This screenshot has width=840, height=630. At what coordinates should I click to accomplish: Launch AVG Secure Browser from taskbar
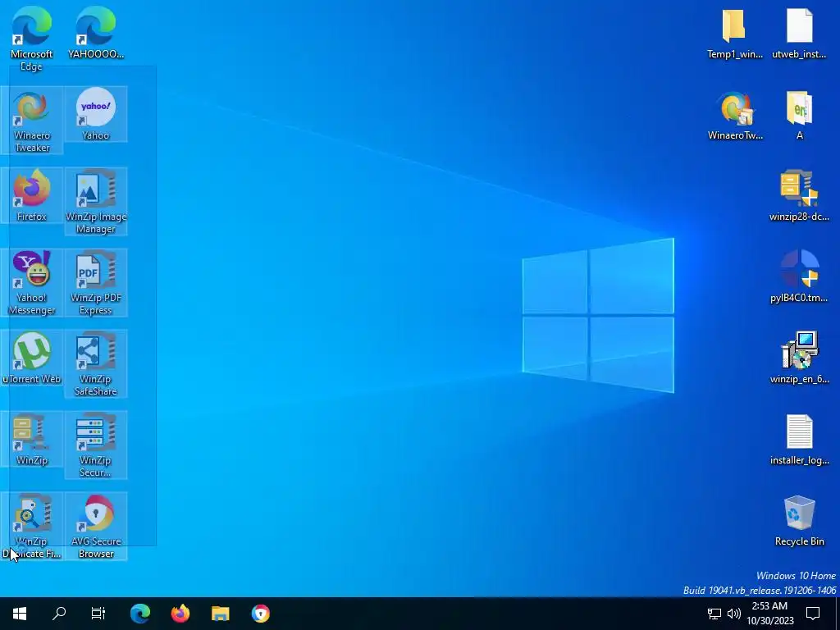[x=260, y=614]
